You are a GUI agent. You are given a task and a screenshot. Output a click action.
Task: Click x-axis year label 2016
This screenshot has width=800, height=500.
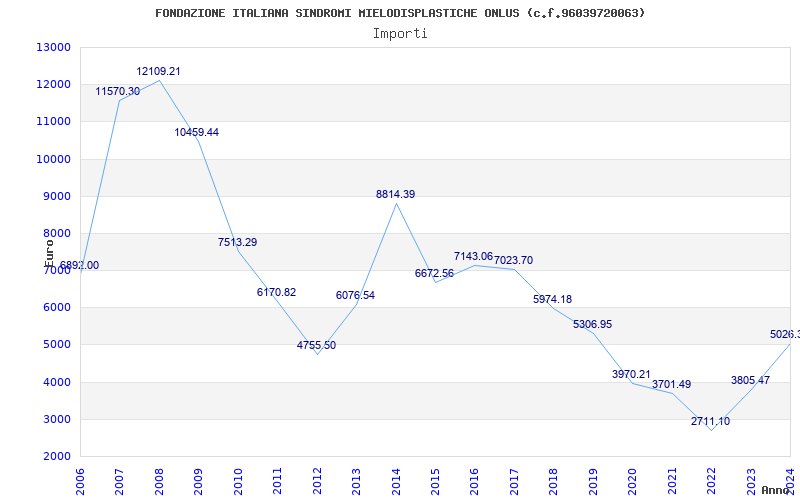(x=475, y=482)
